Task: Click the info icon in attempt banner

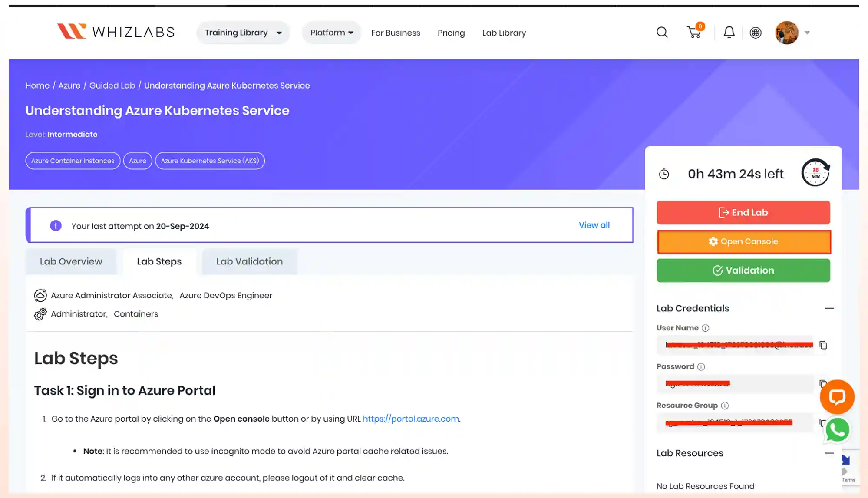Action: [x=56, y=226]
